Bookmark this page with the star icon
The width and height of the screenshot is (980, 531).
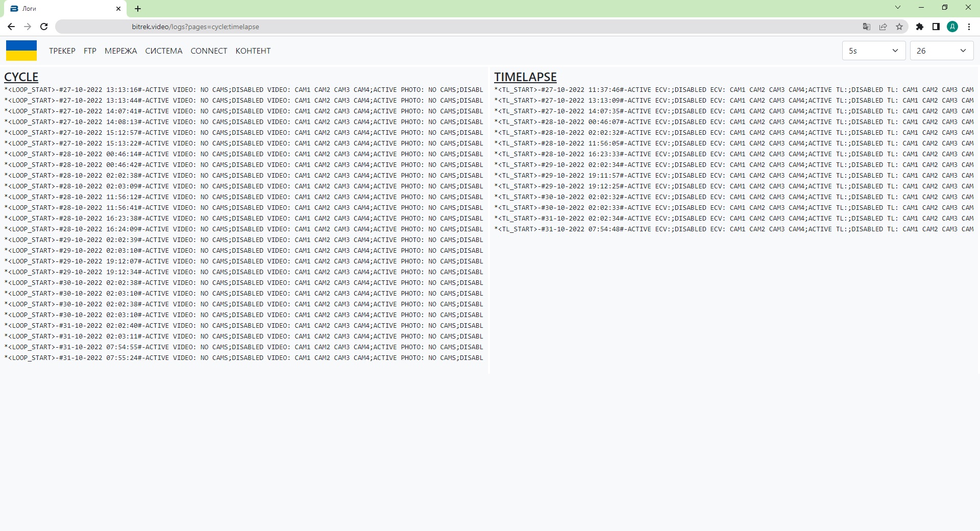(x=899, y=27)
